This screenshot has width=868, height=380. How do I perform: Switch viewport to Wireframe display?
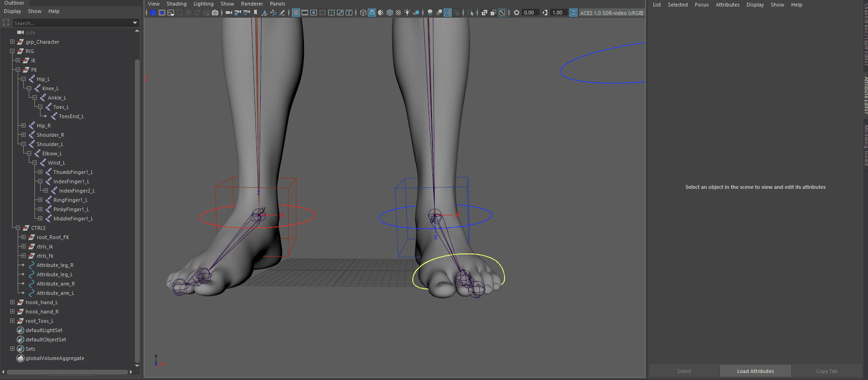tap(363, 13)
